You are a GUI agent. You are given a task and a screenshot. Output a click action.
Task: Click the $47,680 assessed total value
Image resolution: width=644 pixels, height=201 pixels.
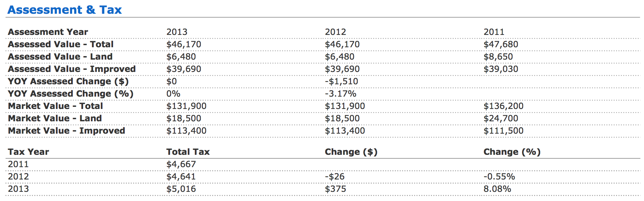click(501, 44)
